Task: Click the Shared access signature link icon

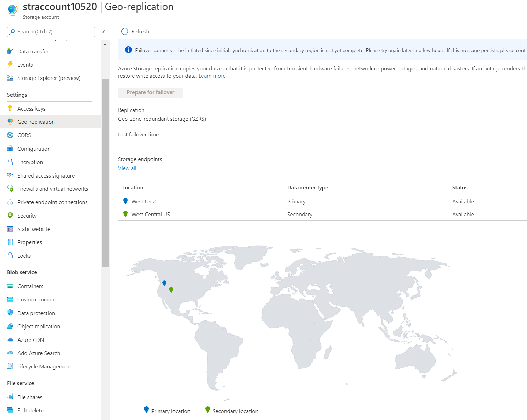Action: (10, 175)
